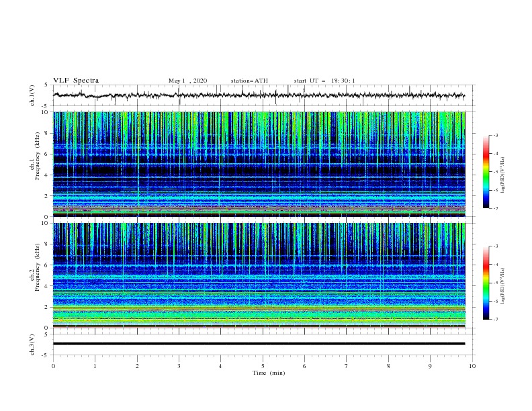Click the "-7" tick on lower colorbar
The image size is (532, 411).
(x=496, y=320)
